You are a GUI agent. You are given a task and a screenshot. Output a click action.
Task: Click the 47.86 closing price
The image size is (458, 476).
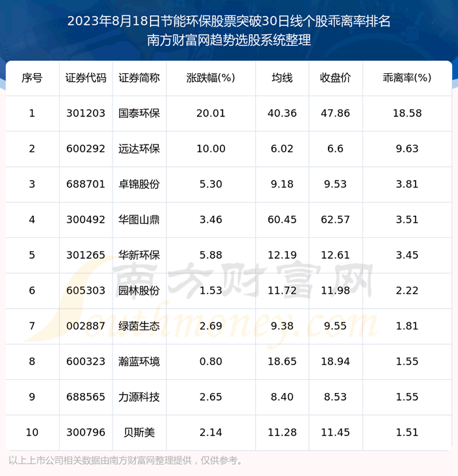coord(335,113)
